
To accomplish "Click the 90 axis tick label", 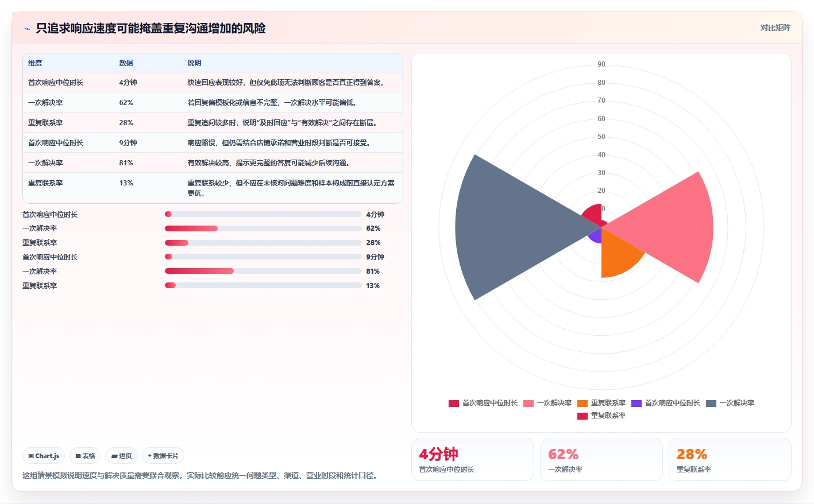I will point(601,64).
